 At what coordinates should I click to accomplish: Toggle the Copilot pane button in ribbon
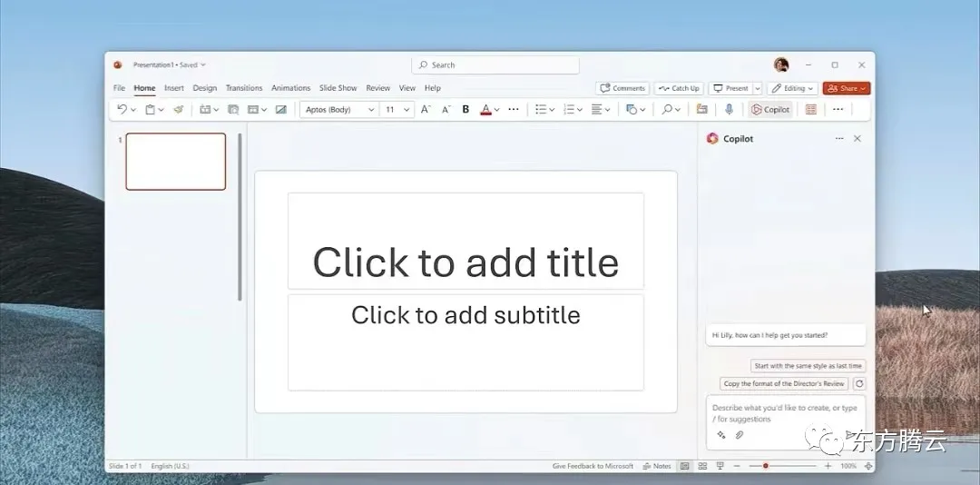(770, 110)
